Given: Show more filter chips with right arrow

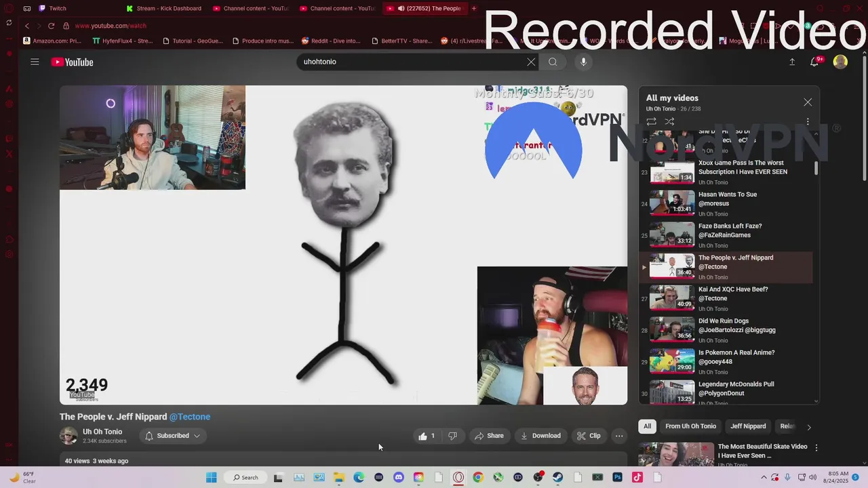Looking at the screenshot, I should [x=808, y=427].
